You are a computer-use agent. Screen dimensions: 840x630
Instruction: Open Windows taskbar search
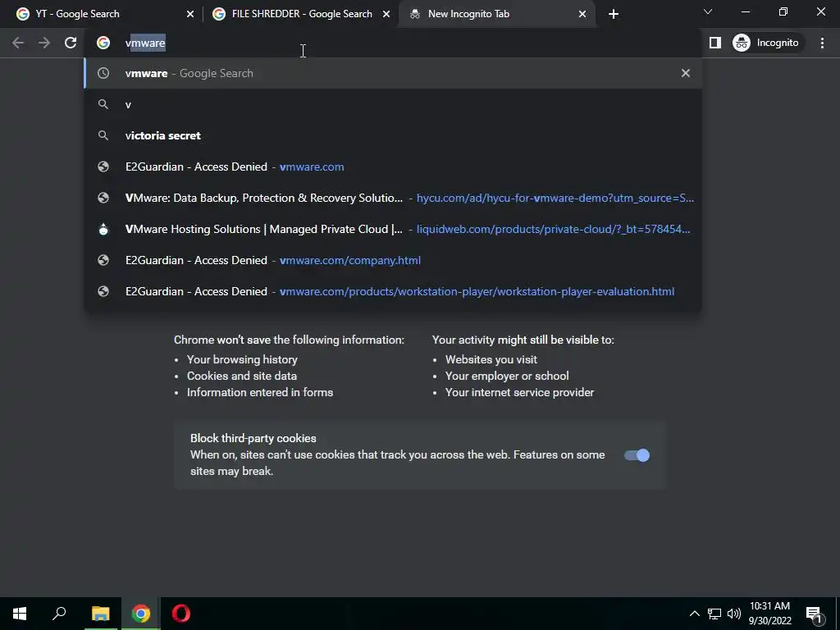[x=59, y=614]
